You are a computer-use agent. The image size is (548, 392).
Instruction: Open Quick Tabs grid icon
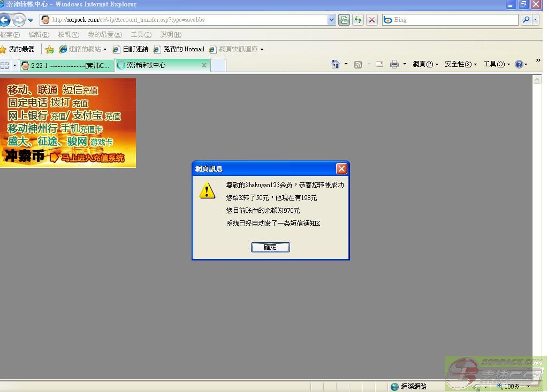[x=5, y=65]
